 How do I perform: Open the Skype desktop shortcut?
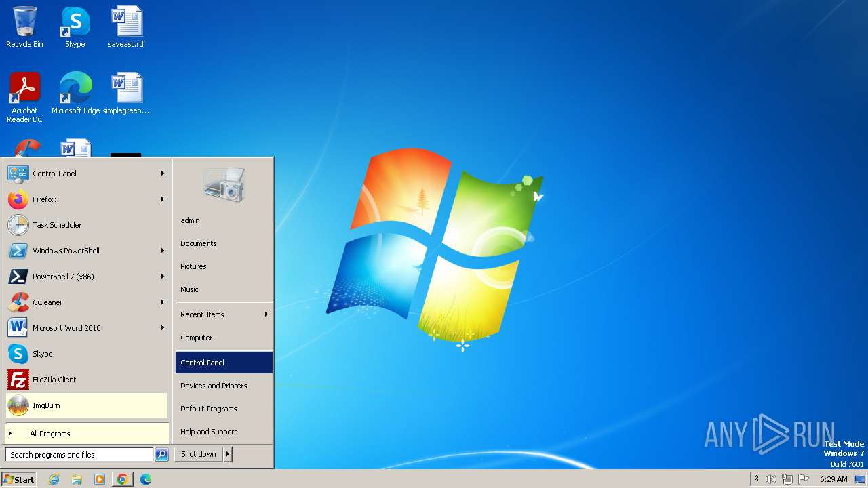pos(75,27)
